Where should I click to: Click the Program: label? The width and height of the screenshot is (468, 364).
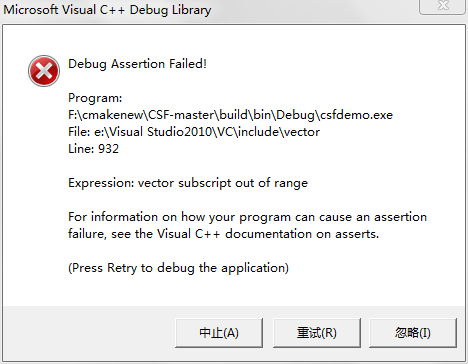pyautogui.click(x=95, y=98)
